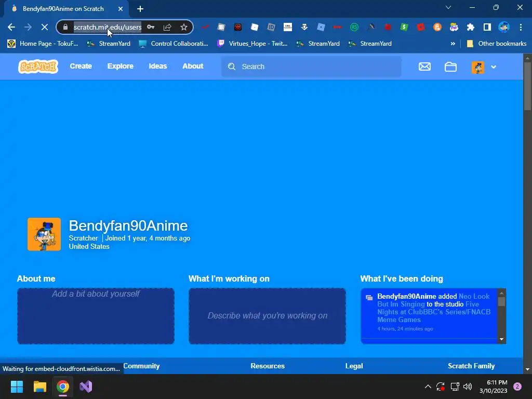Click Resources footer heading
This screenshot has height=399, width=532.
(268, 366)
